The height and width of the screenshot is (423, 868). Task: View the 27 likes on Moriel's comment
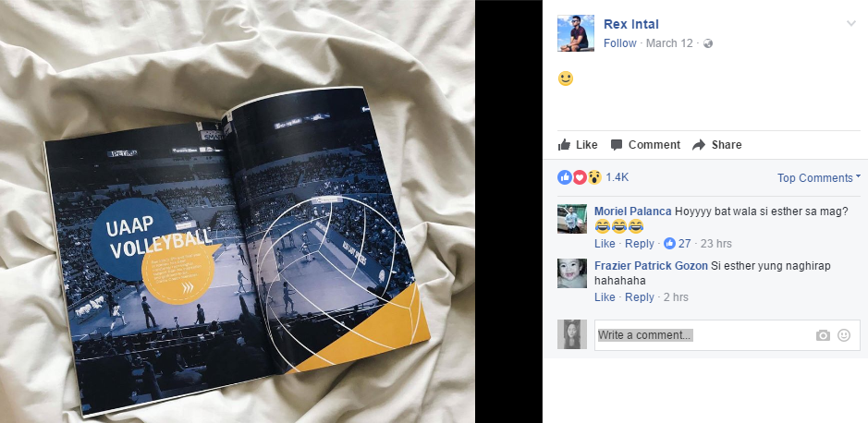coord(677,243)
